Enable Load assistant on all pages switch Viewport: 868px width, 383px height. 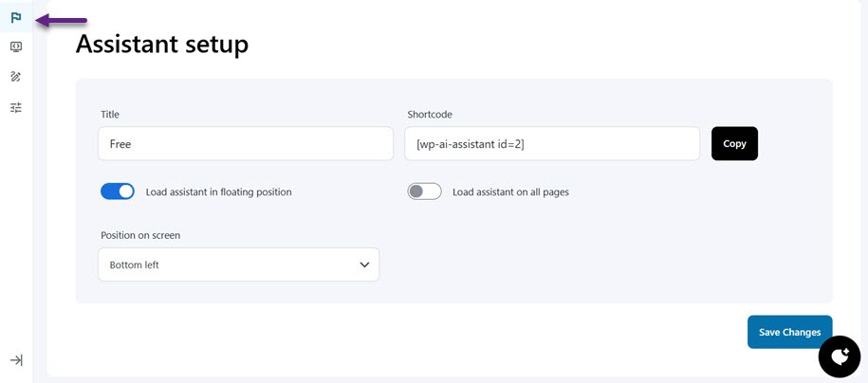point(424,191)
